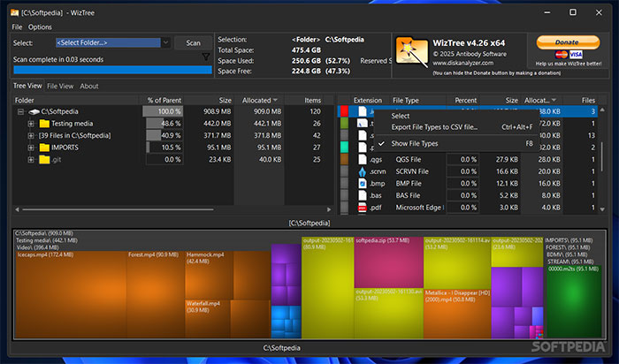
Task: Click the Scan button
Action: 193,42
